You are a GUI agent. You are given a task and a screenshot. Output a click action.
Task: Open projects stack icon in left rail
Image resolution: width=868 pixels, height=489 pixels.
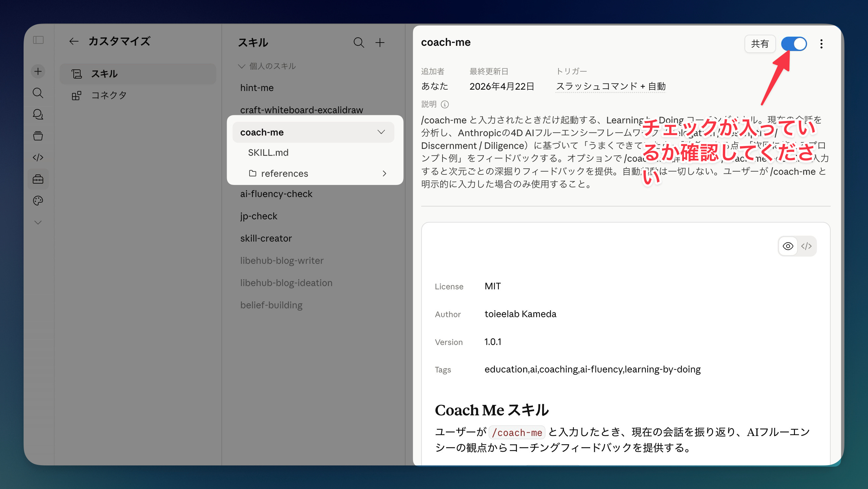38,136
